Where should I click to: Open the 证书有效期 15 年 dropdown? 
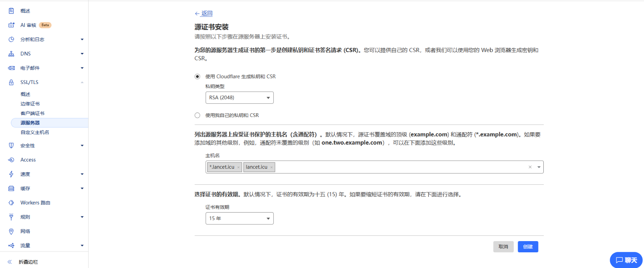point(239,218)
